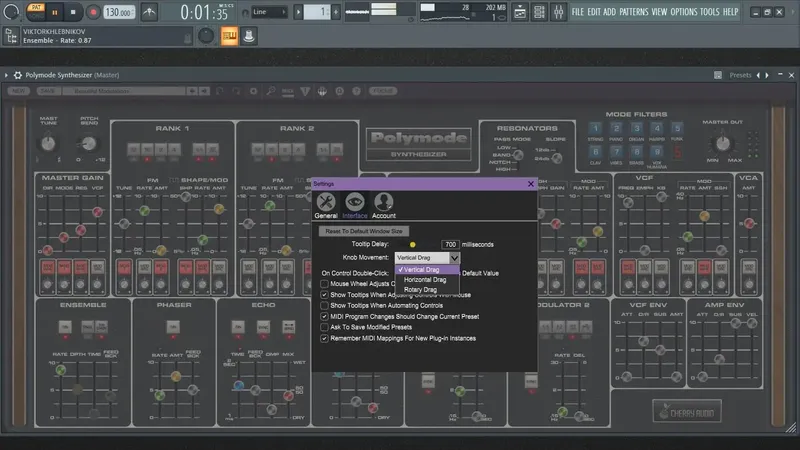Toggle the Knob Movement dropdown arrow

point(454,258)
